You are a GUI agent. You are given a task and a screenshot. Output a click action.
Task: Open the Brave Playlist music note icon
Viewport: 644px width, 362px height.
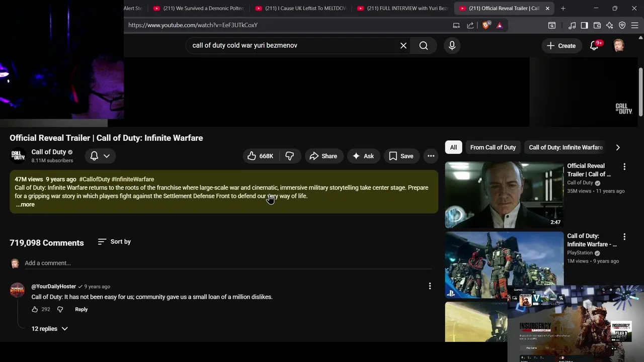572,25
